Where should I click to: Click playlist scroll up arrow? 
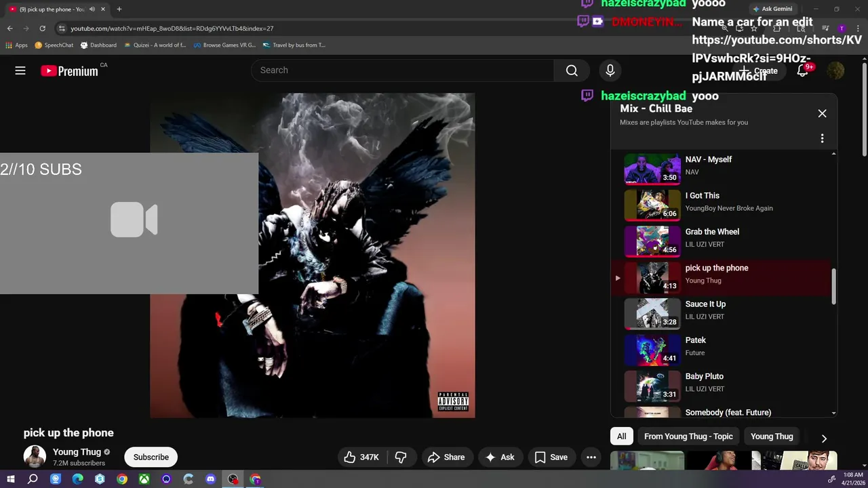coord(833,155)
